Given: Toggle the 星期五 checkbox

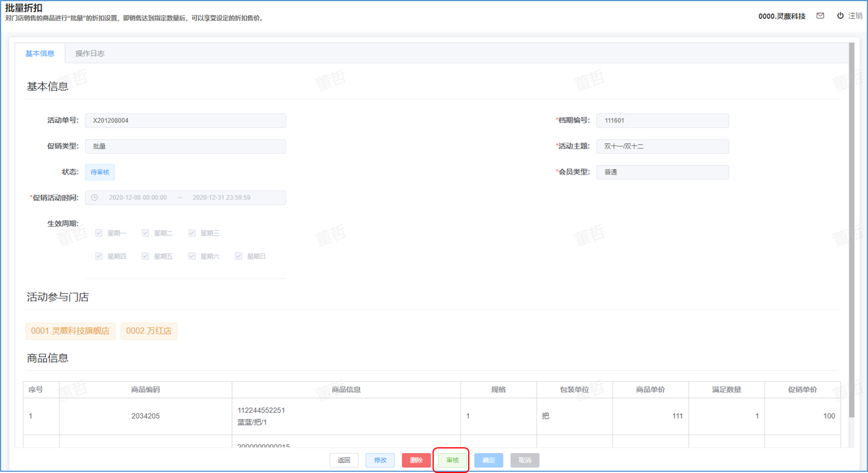Looking at the screenshot, I should tap(146, 256).
